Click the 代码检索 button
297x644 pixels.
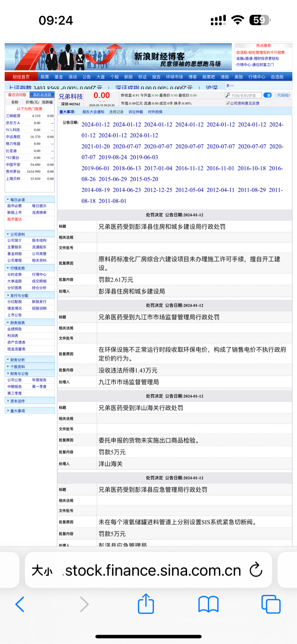[x=283, y=95]
